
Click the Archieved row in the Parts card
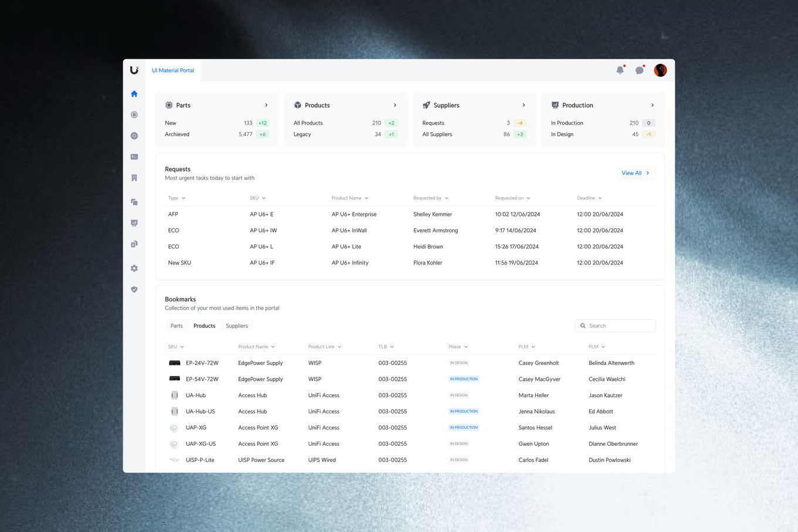pos(217,134)
